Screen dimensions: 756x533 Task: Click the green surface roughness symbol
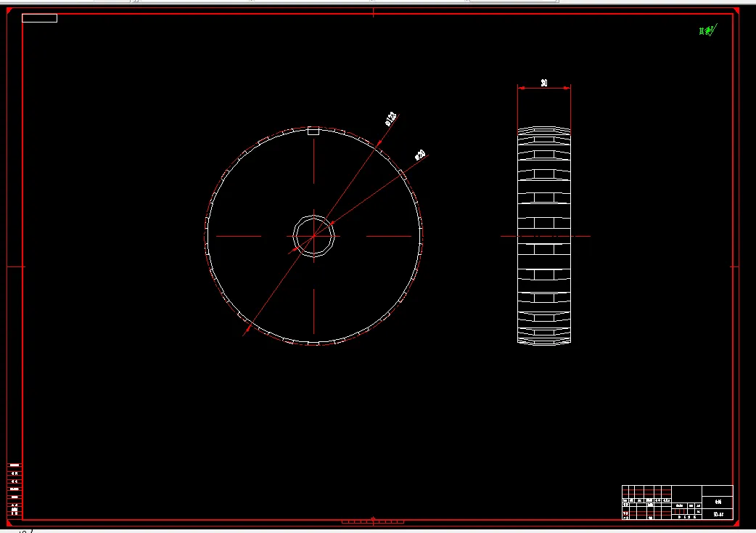click(708, 30)
